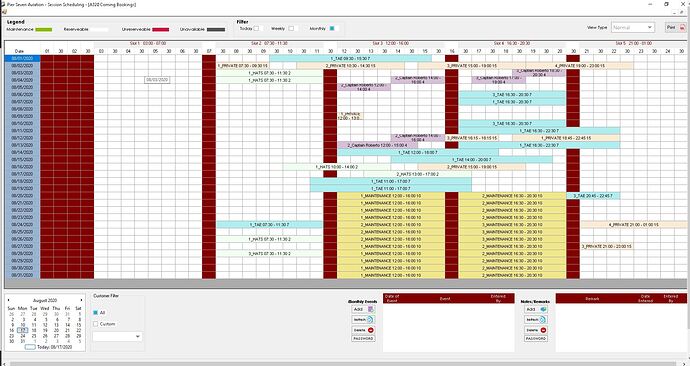Go to previous month in calendar
690x366 pixels.
point(8,300)
